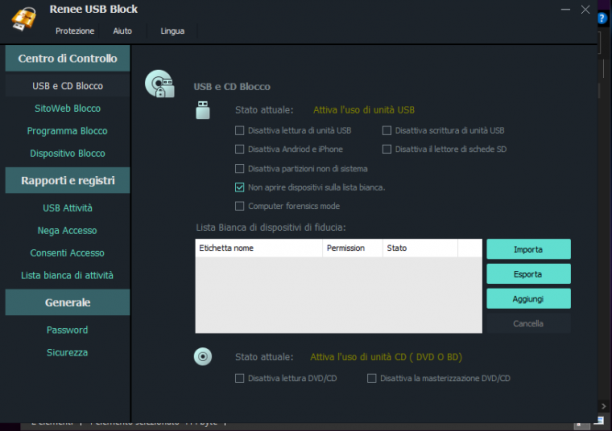612x431 pixels.
Task: Click the USB flash drive status icon
Action: point(203,110)
